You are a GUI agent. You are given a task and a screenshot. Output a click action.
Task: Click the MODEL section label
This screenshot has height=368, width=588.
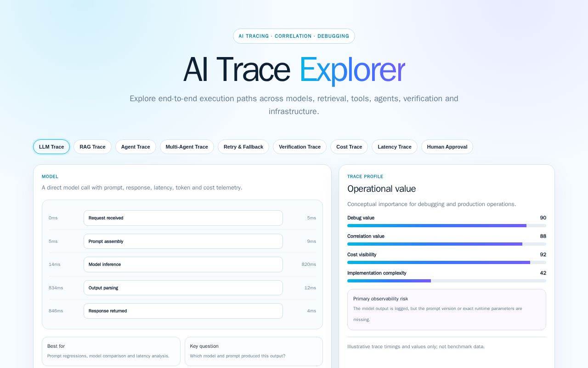50,177
